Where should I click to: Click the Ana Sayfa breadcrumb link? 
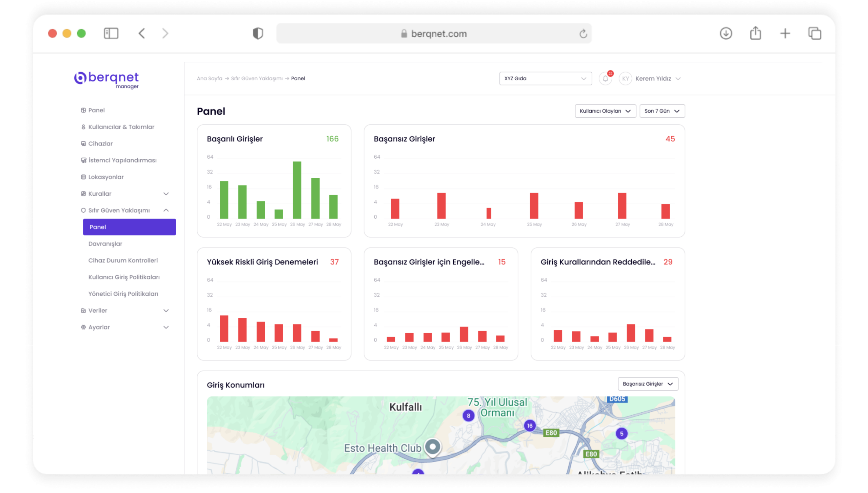coord(209,79)
